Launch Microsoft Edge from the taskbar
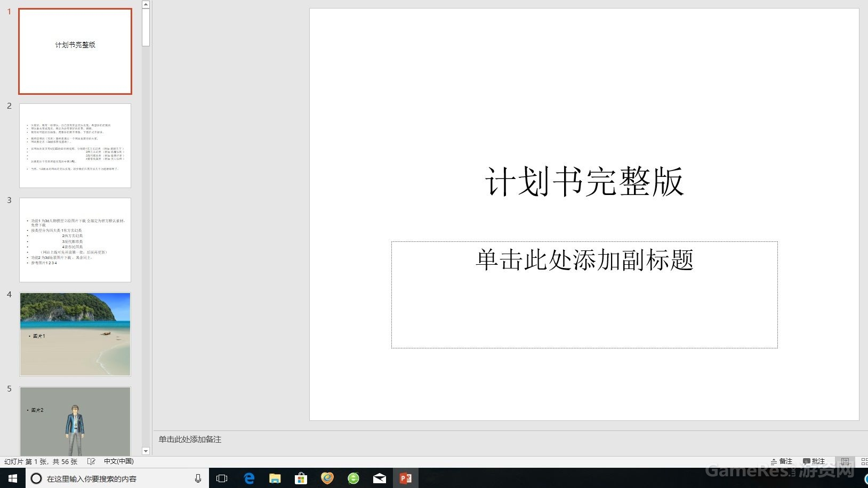The height and width of the screenshot is (488, 868). click(x=249, y=478)
